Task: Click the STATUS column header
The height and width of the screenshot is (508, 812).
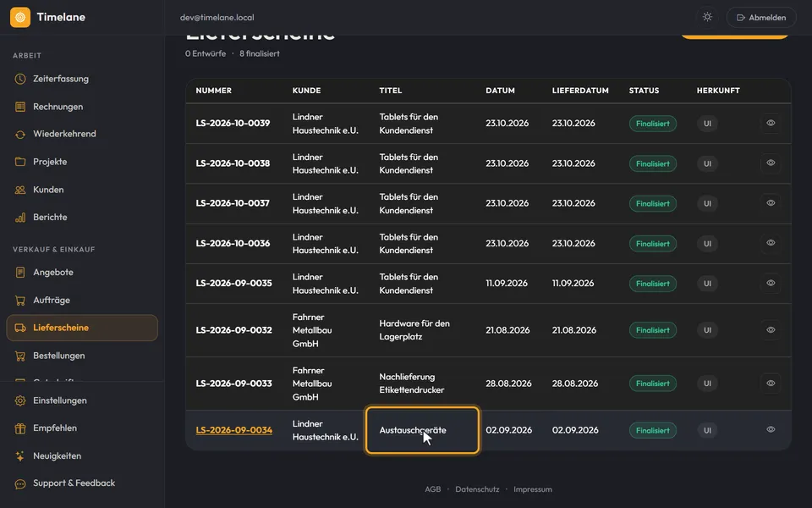Action: tap(644, 91)
